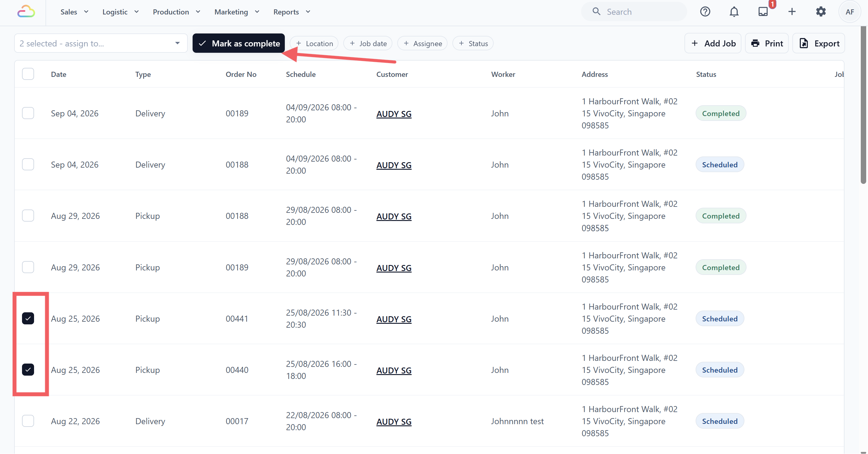868x454 pixels.
Task: Uncheck the order 00441 row checkbox
Action: click(28, 319)
